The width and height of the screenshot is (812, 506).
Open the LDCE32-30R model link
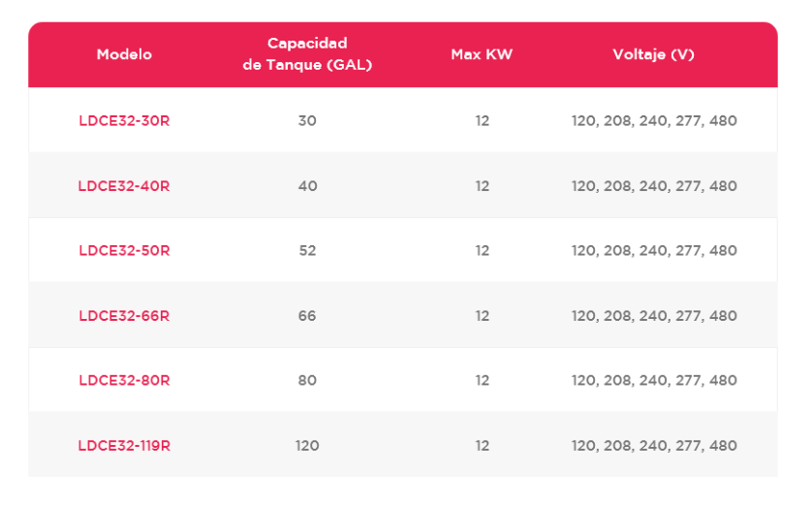tap(124, 120)
